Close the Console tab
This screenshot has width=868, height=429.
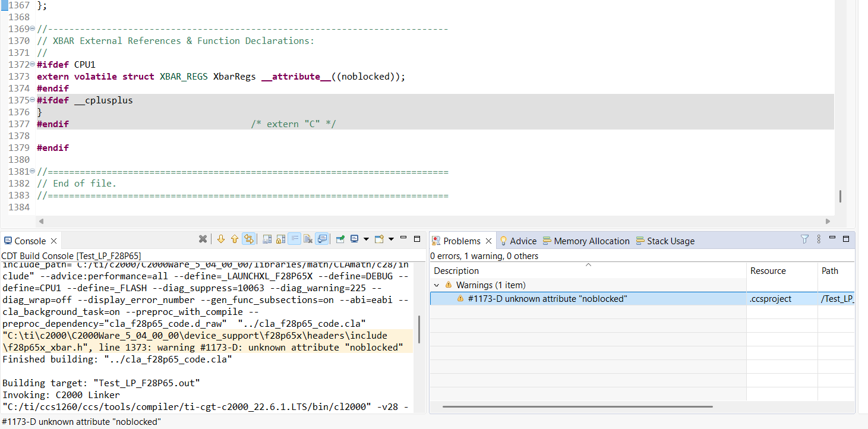(53, 241)
